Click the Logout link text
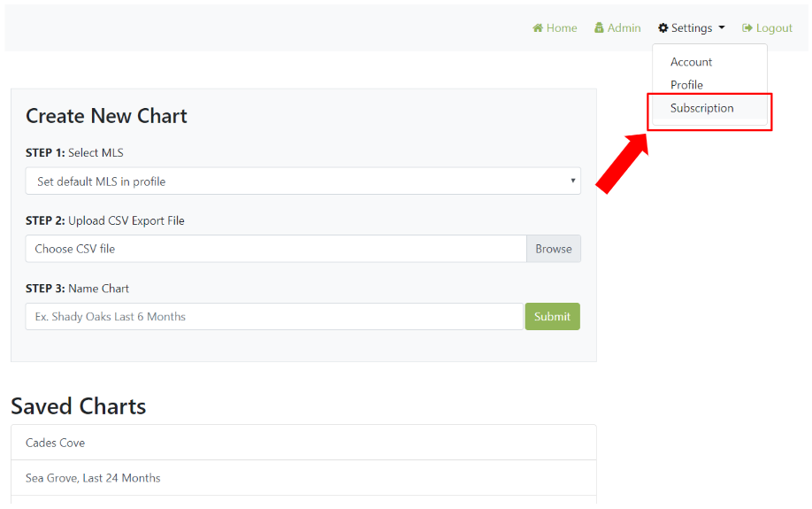Screen dimensions: 812x509 click(x=774, y=28)
